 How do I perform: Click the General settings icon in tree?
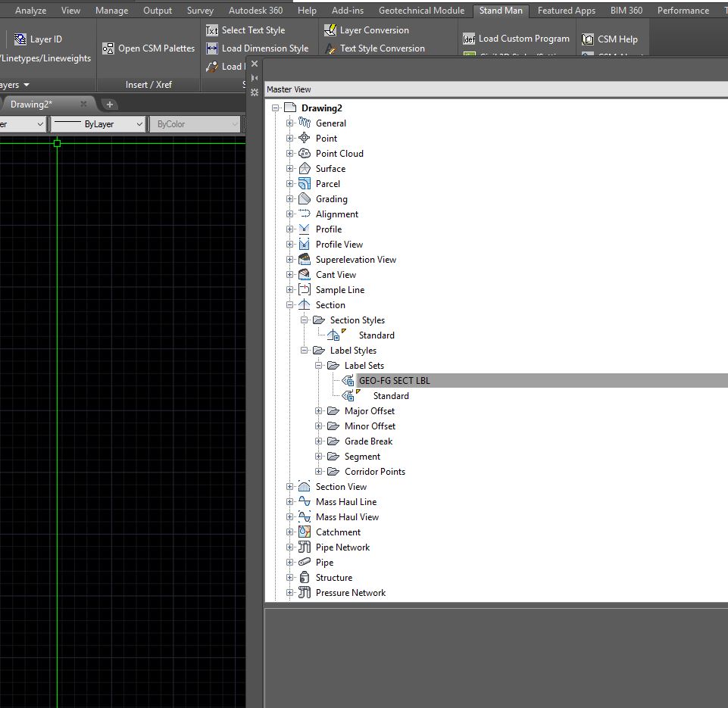click(305, 123)
